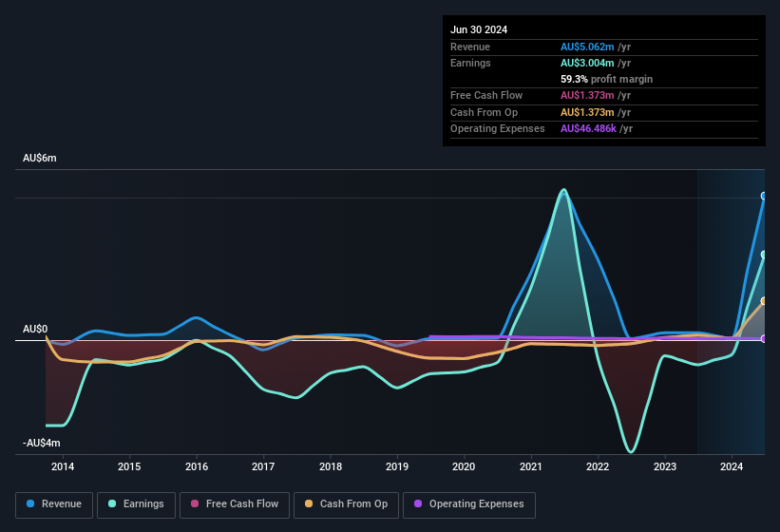This screenshot has width=780, height=532.
Task: Click the Revenue endpoint marker on chart
Action: (764, 197)
